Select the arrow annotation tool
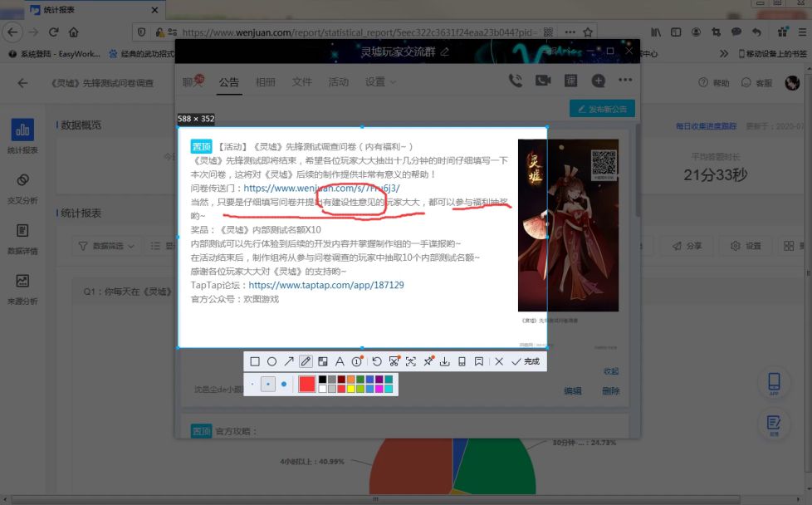The width and height of the screenshot is (812, 505). 289,361
